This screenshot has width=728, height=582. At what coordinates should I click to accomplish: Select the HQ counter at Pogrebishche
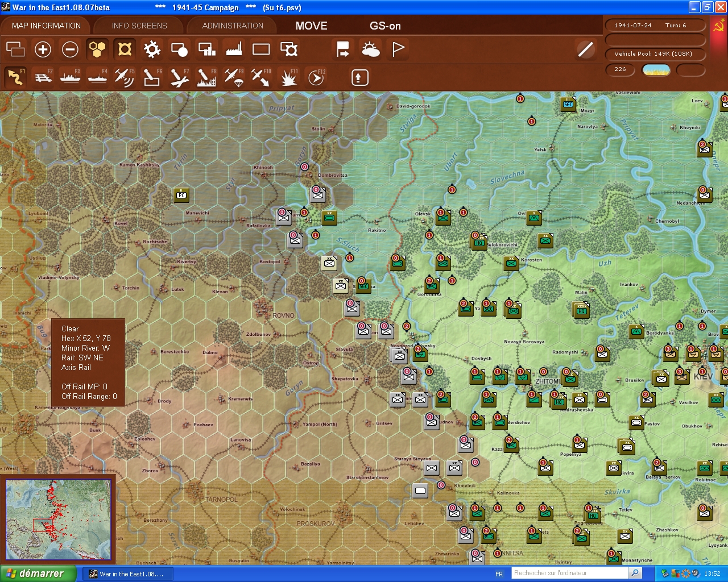593,516
